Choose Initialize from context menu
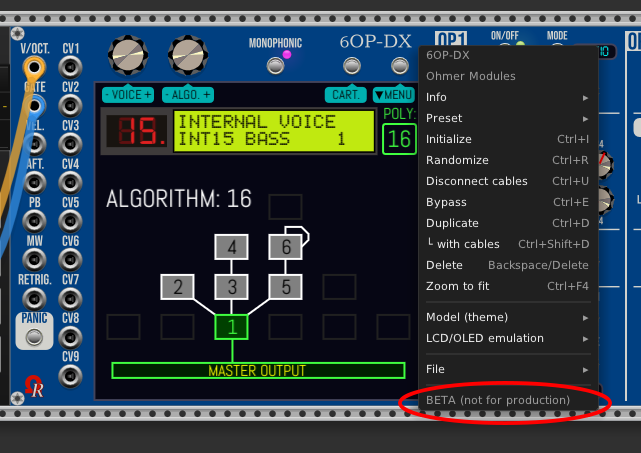The height and width of the screenshot is (453, 641). pos(507,139)
